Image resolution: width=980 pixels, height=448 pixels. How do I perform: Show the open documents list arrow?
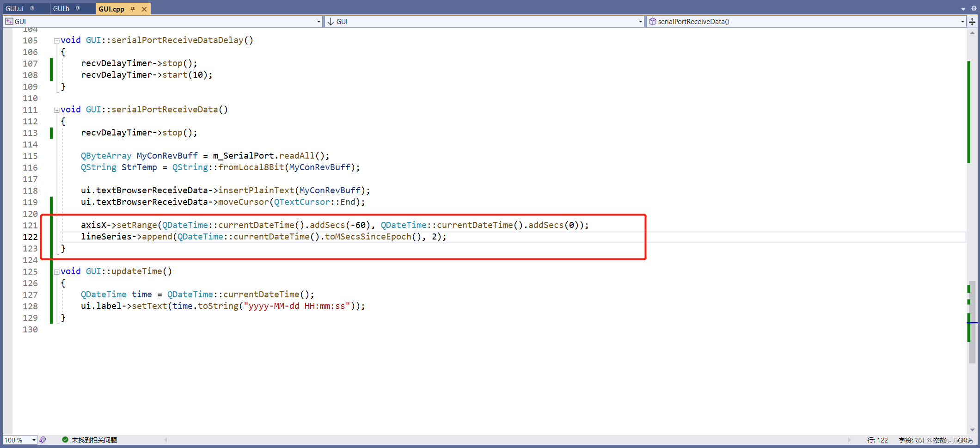point(963,9)
